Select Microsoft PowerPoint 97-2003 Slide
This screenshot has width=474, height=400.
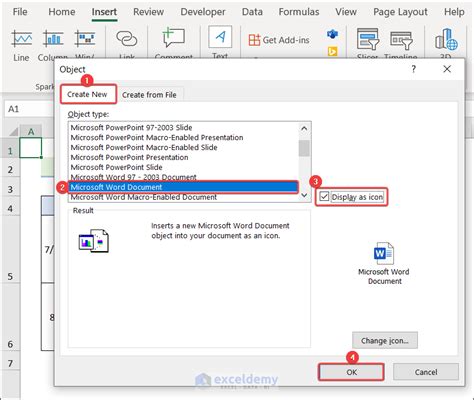click(184, 128)
